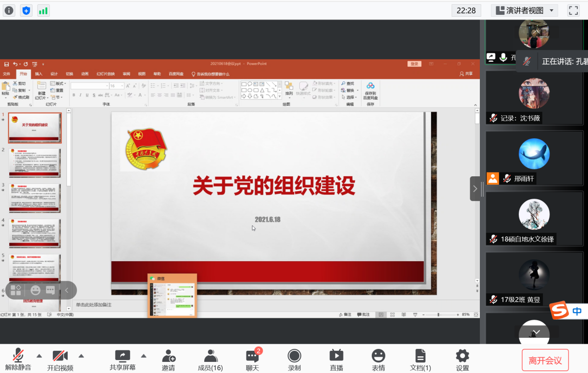Open the live broadcast option

point(336,360)
